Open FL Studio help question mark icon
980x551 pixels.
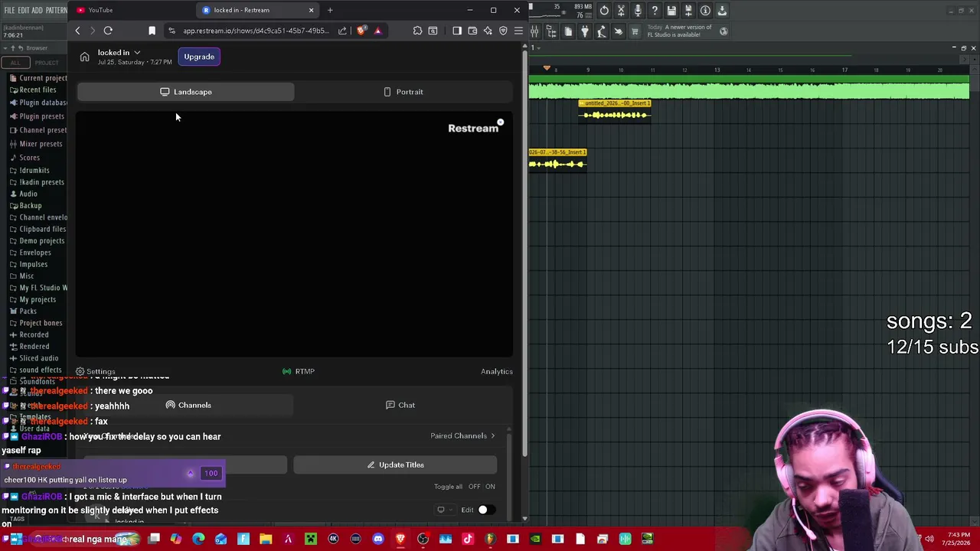[x=655, y=11]
